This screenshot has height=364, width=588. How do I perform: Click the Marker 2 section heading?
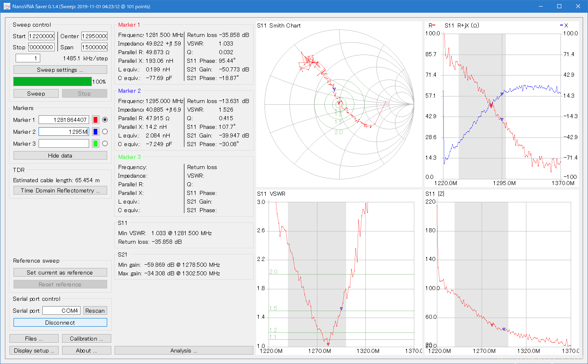[129, 91]
